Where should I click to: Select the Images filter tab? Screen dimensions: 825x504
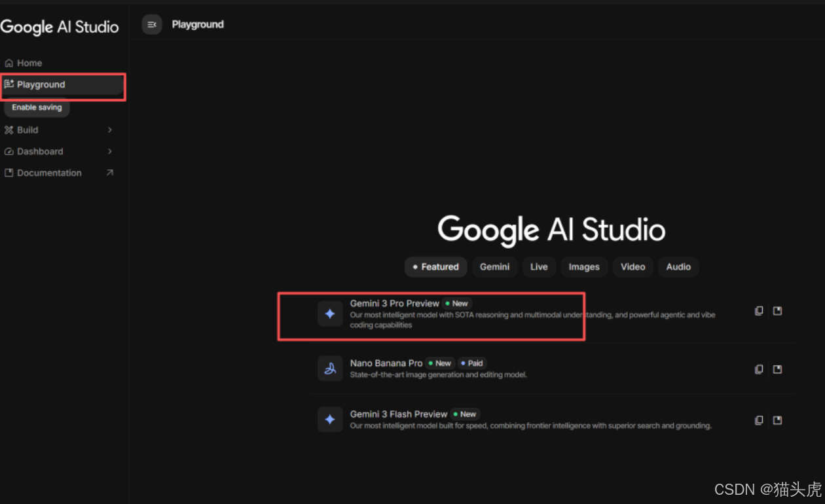point(583,266)
